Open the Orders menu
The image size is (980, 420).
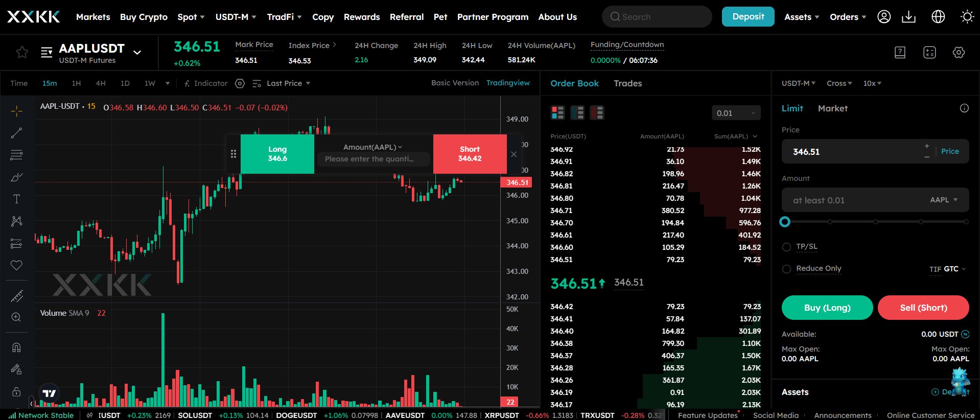848,17
